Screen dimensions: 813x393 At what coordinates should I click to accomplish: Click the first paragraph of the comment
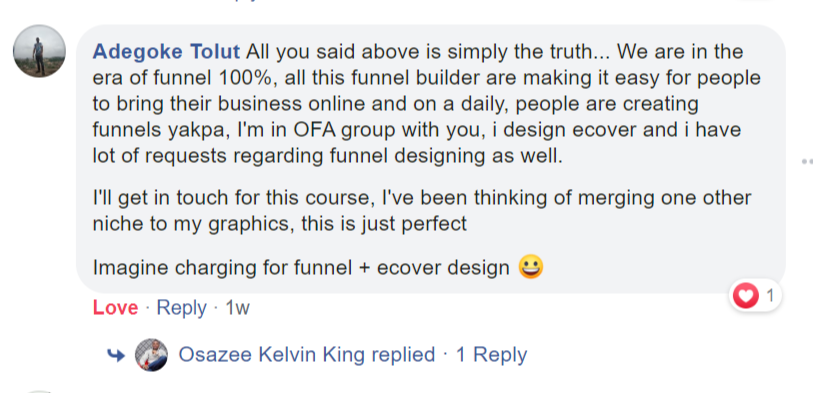tap(426, 104)
